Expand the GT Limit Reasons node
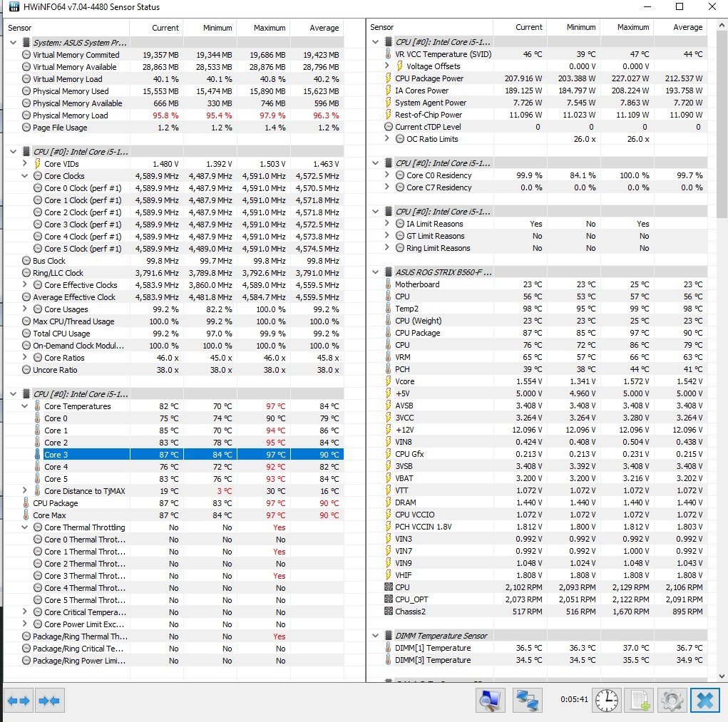The width and height of the screenshot is (728, 722). click(386, 235)
